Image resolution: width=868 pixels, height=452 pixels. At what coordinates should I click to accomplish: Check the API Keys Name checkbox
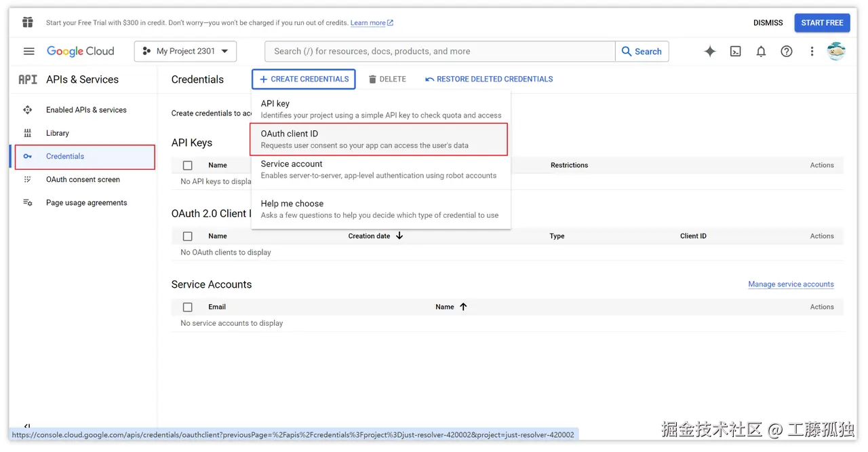click(187, 165)
